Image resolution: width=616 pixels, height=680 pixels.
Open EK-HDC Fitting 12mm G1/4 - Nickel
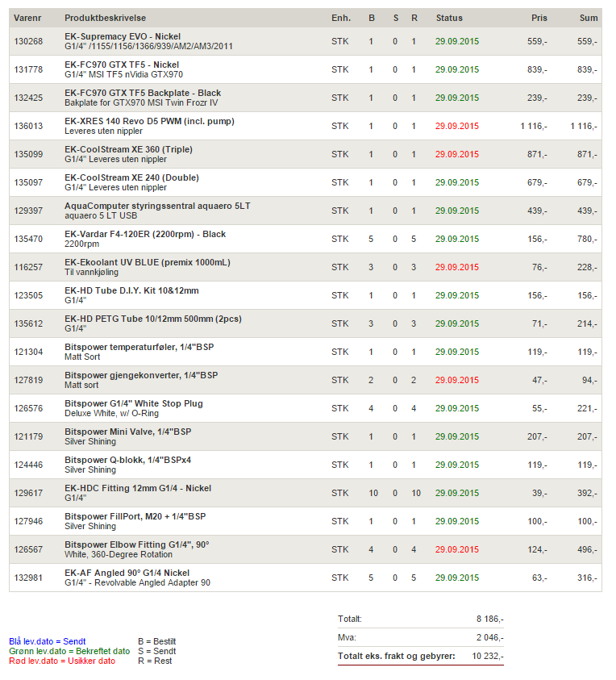click(138, 488)
